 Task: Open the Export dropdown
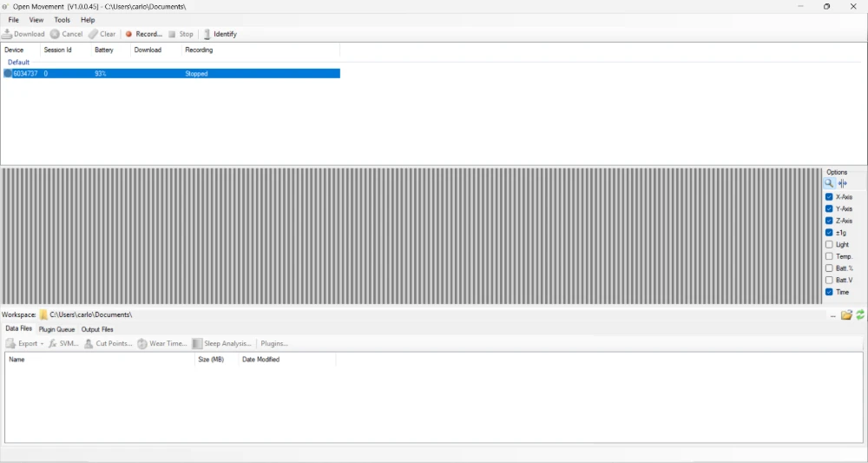(x=25, y=343)
